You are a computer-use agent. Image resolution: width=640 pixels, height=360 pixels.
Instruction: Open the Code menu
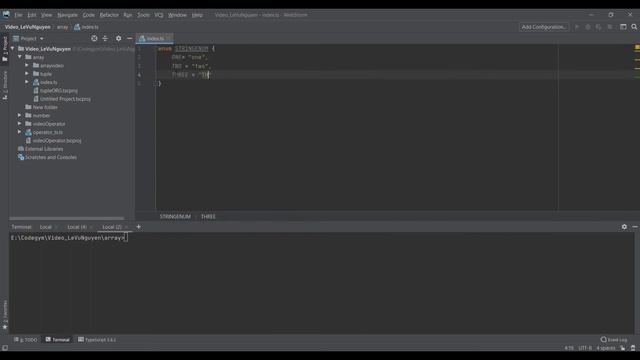89,15
